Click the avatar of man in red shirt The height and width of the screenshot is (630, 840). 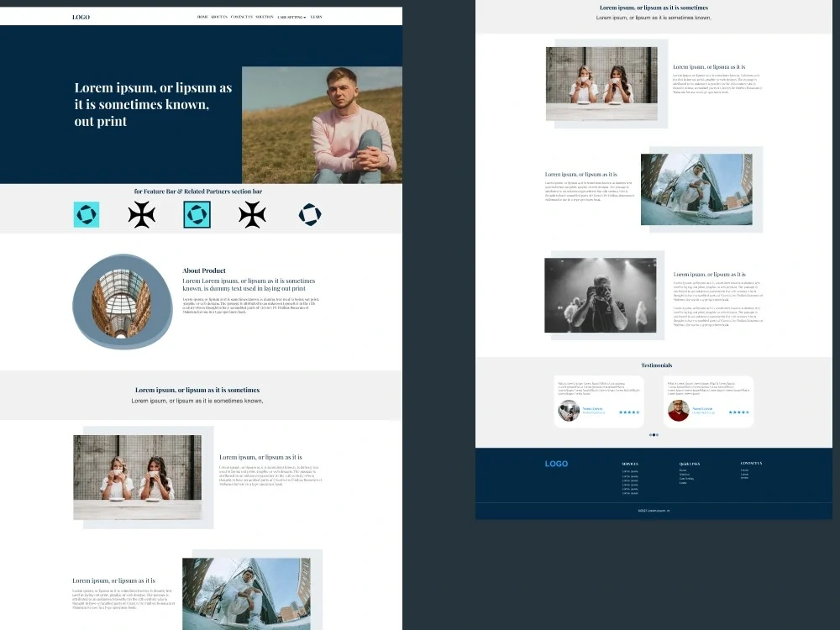coord(679,411)
